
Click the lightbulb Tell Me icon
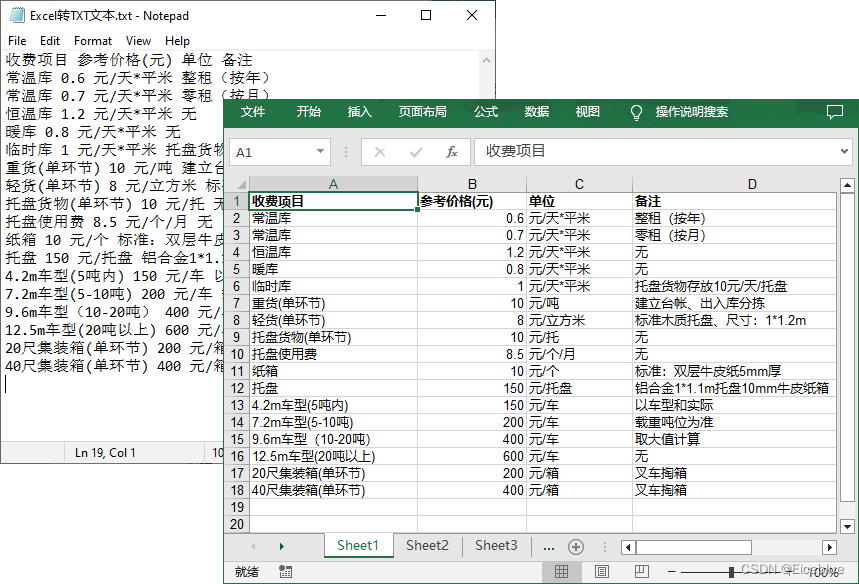[x=636, y=112]
